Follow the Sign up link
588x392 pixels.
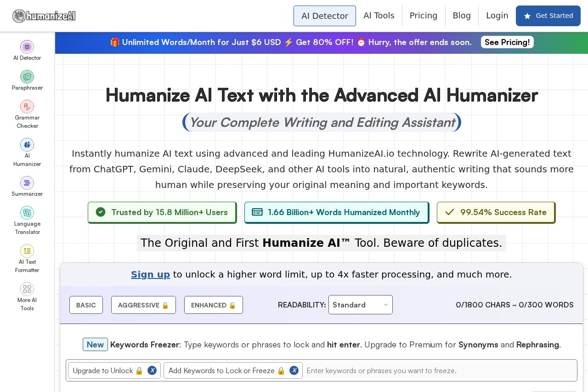tap(150, 274)
